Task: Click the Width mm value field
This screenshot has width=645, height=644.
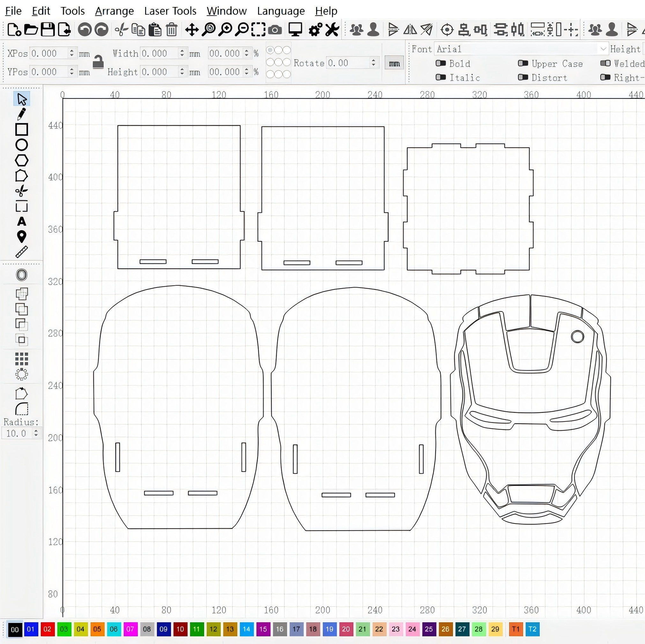Action: (159, 53)
